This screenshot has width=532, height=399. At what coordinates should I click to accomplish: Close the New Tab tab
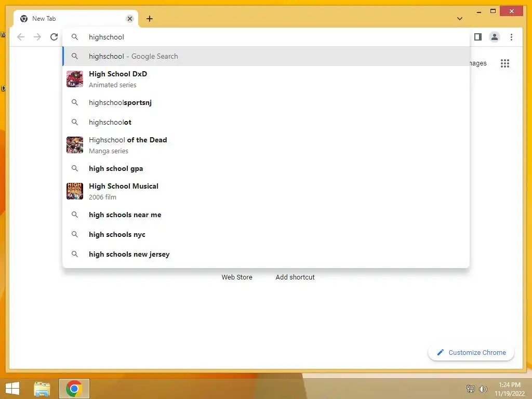pyautogui.click(x=129, y=19)
